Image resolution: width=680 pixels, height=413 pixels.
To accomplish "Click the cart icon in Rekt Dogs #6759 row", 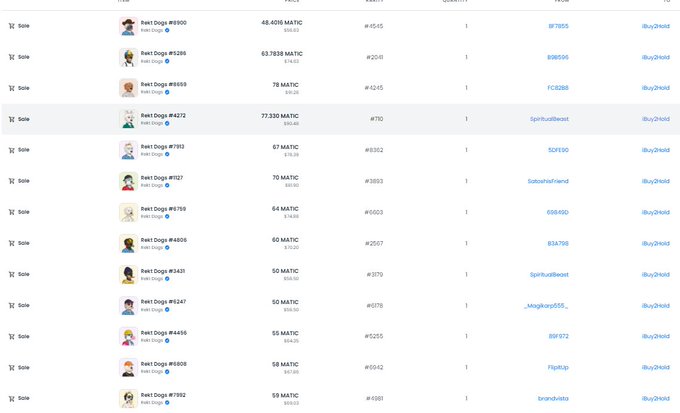I will tap(11, 212).
